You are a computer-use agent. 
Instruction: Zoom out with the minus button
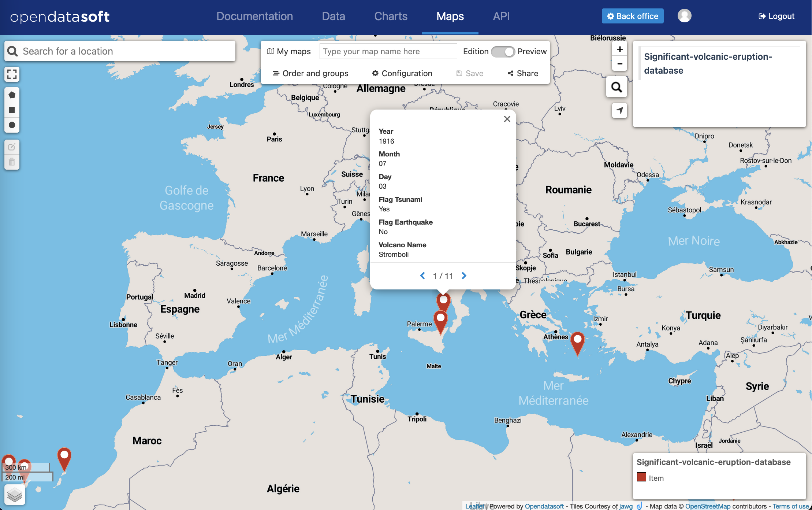(x=619, y=64)
